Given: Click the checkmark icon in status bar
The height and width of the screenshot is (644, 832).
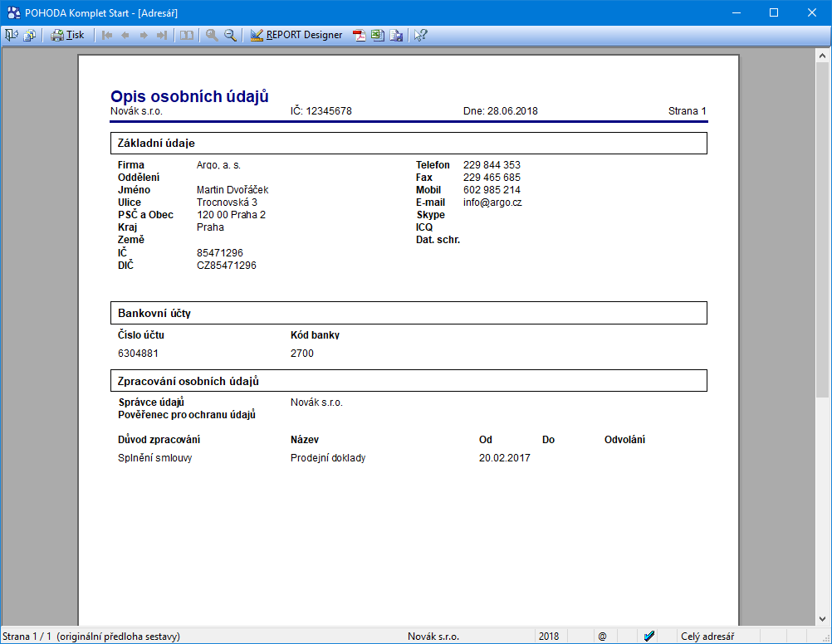Looking at the screenshot, I should tap(649, 636).
